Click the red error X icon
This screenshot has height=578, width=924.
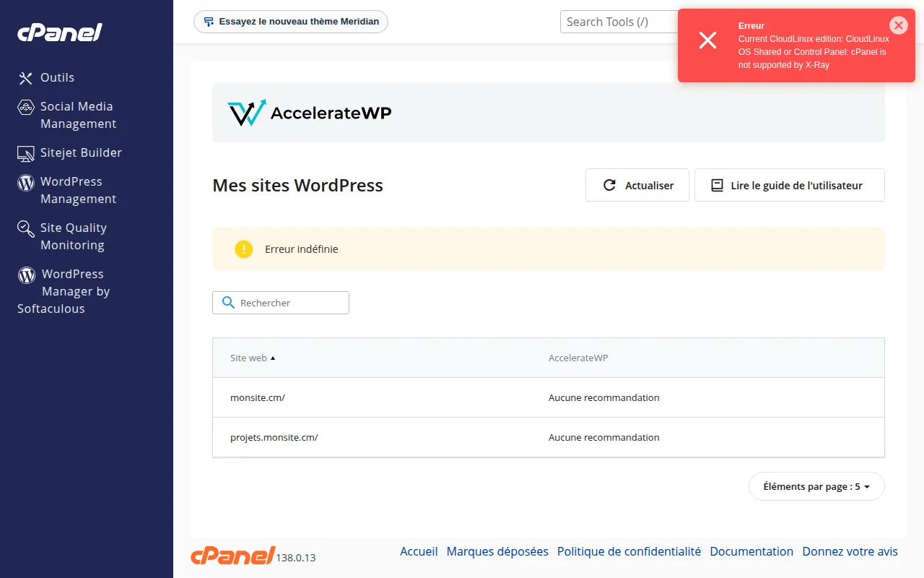pos(708,40)
